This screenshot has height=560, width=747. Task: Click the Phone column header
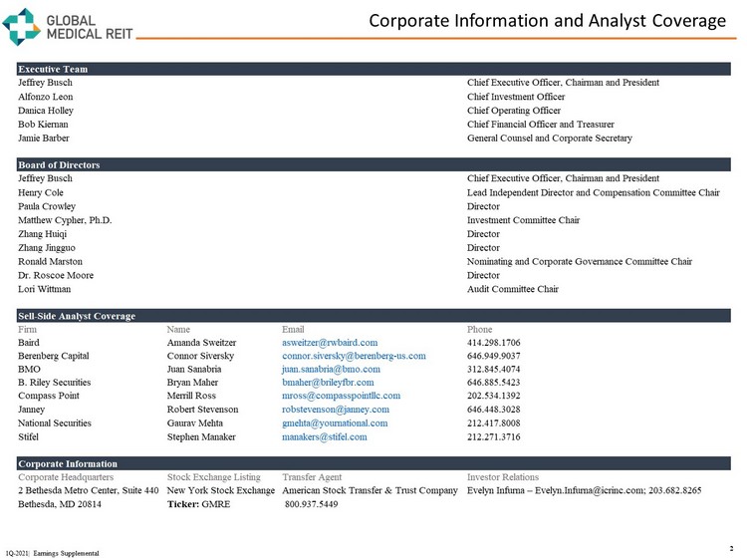coord(479,330)
